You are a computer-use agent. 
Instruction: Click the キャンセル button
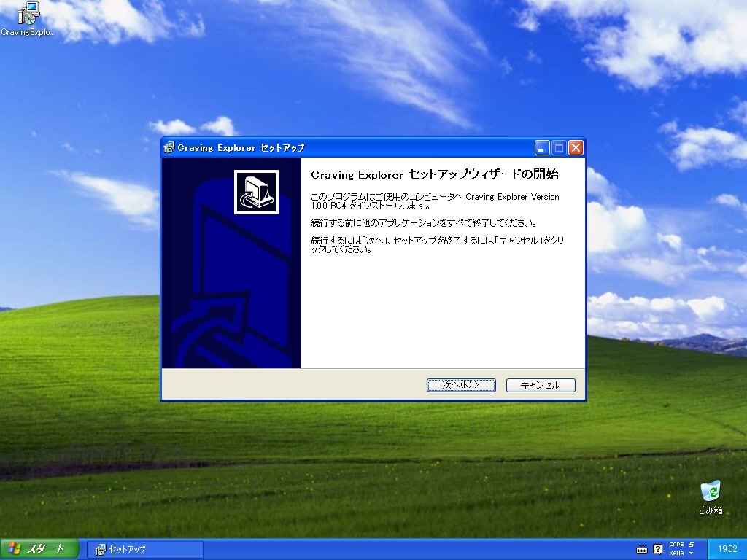[x=541, y=385]
